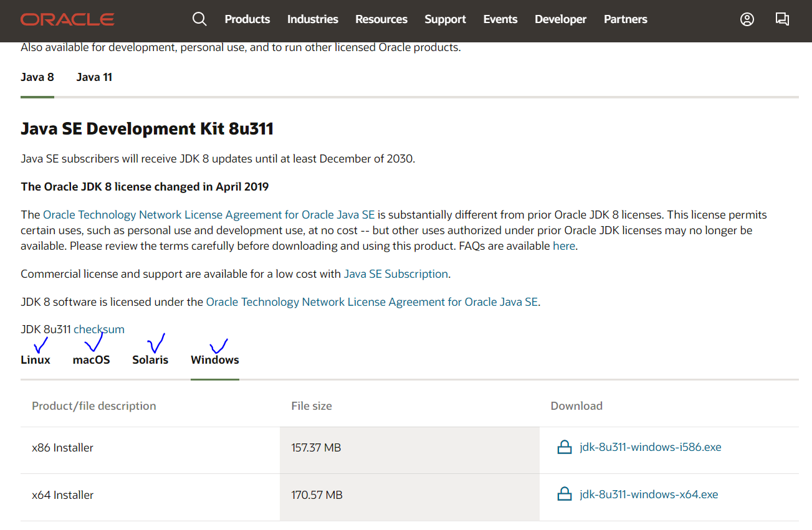Click the 'Product/file description' column header
Viewport: 812px width, 530px height.
94,406
